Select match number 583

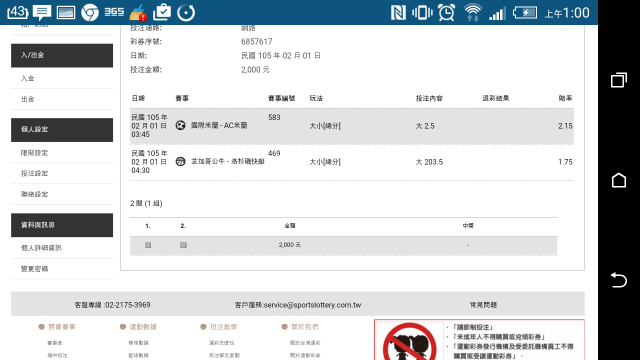coord(274,117)
